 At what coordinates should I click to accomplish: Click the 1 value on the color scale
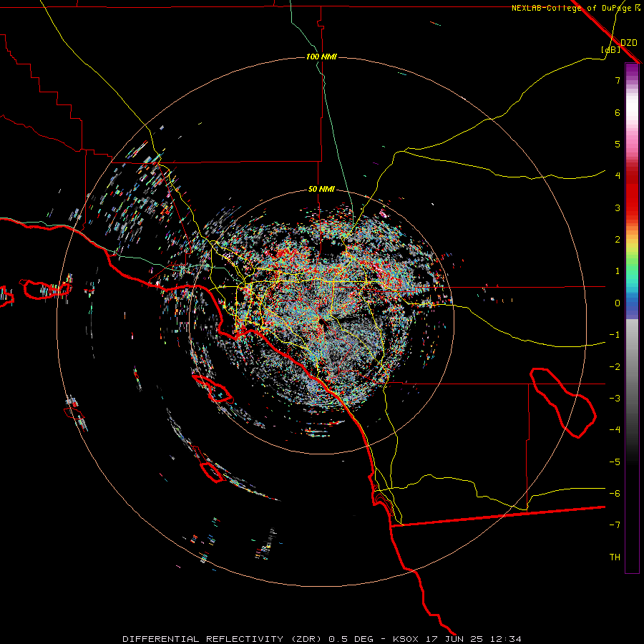pos(618,271)
